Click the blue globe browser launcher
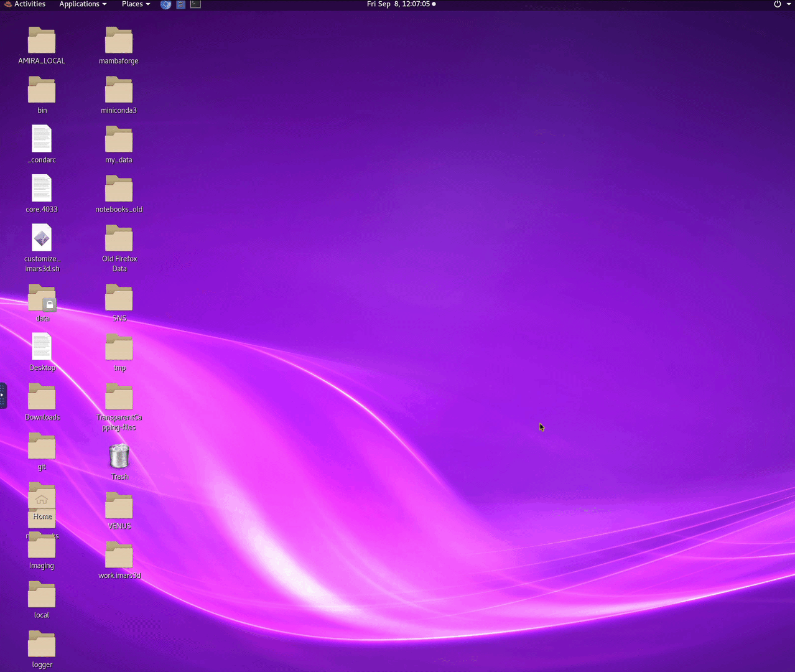Viewport: 795px width, 672px height. [165, 4]
